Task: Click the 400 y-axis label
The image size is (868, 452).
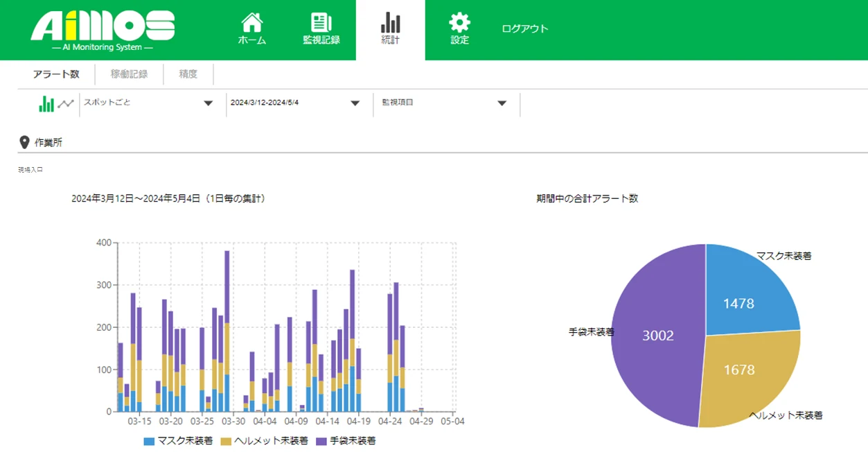Action: coord(105,243)
